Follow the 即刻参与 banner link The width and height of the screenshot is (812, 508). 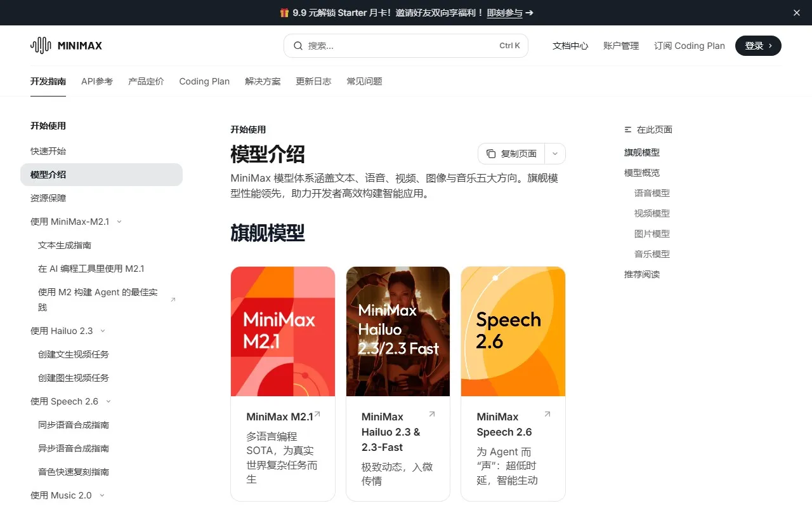tap(505, 13)
